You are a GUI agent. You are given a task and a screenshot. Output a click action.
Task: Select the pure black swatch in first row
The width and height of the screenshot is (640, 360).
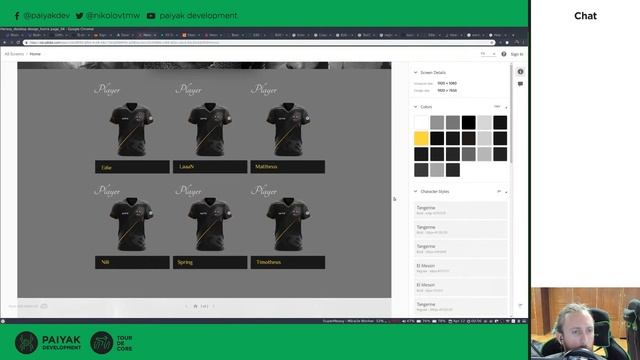(x=469, y=122)
